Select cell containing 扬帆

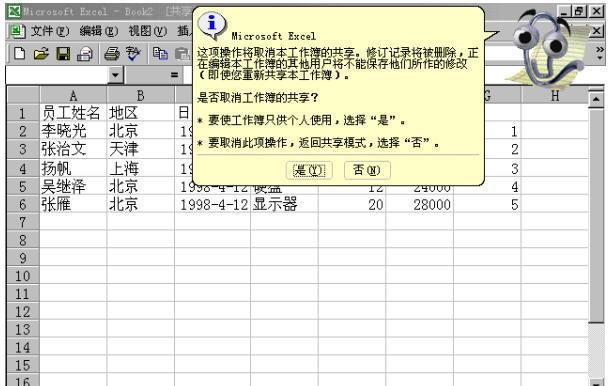[73, 168]
